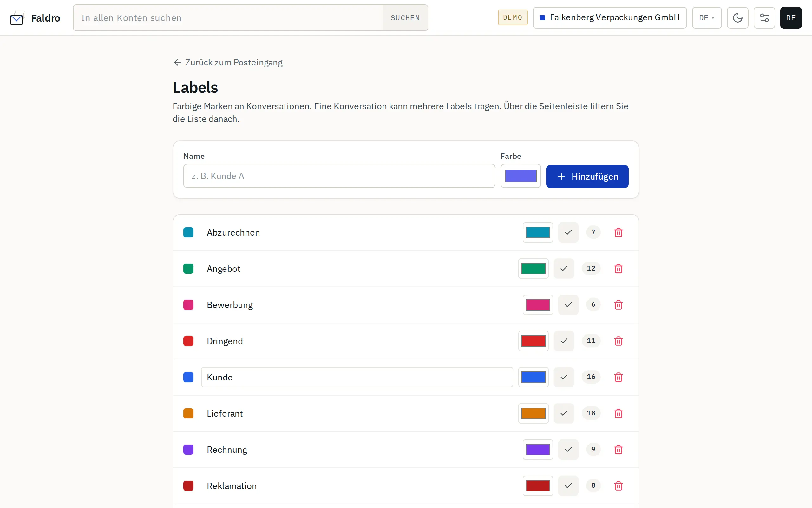Screen dimensions: 812x508
Task: Edit the Kunde label name field
Action: (357, 377)
